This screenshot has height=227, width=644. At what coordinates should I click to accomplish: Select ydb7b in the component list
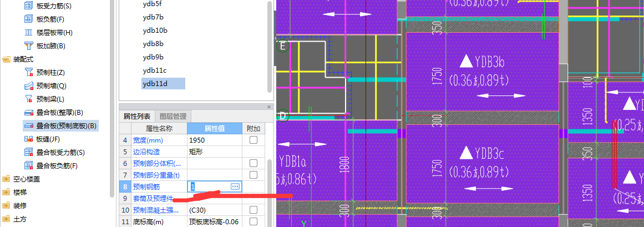pyautogui.click(x=153, y=17)
